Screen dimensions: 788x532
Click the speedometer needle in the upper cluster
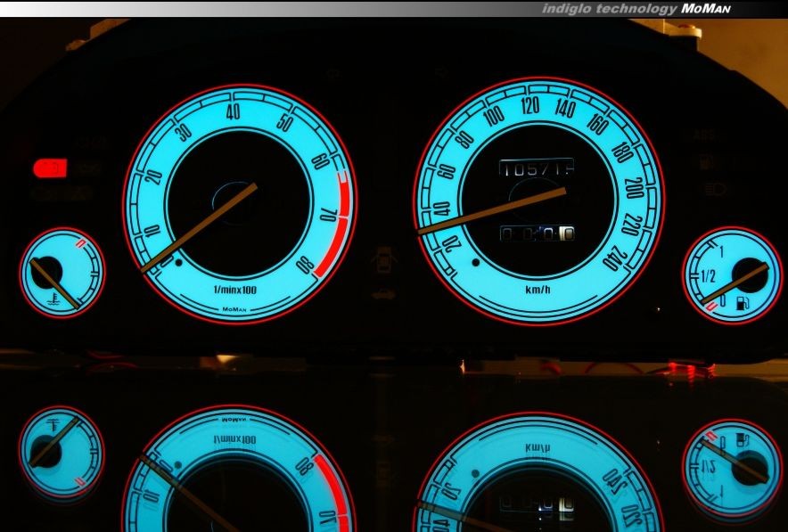tap(492, 211)
